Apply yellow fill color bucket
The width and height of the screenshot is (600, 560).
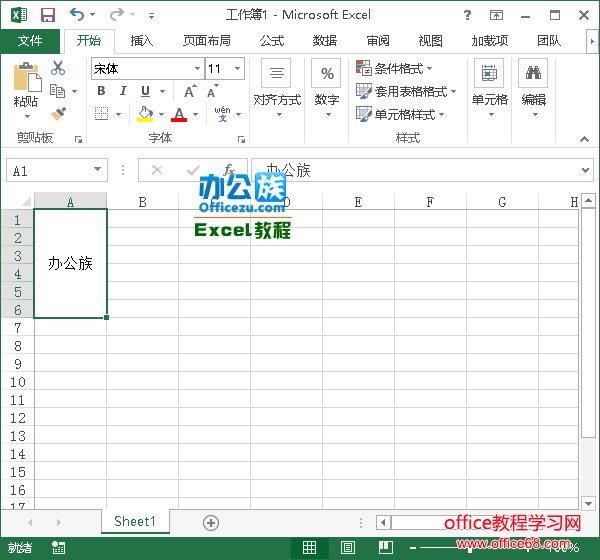pos(145,114)
